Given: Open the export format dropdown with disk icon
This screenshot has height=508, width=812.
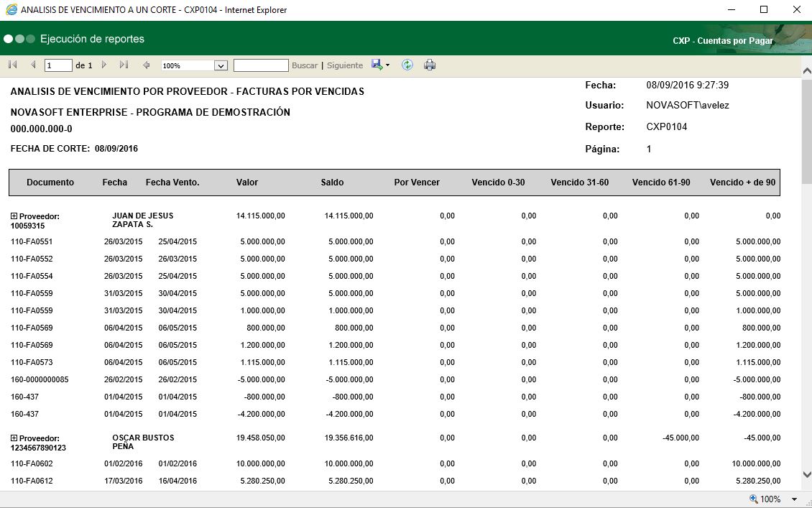Looking at the screenshot, I should (380, 65).
